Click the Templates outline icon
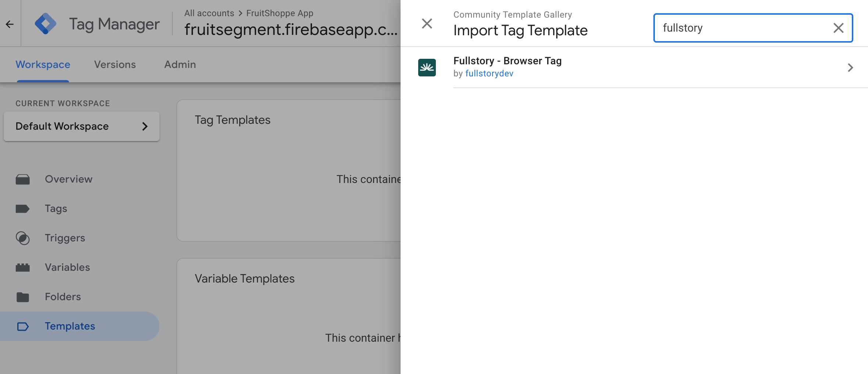The height and width of the screenshot is (374, 868). pos(23,326)
